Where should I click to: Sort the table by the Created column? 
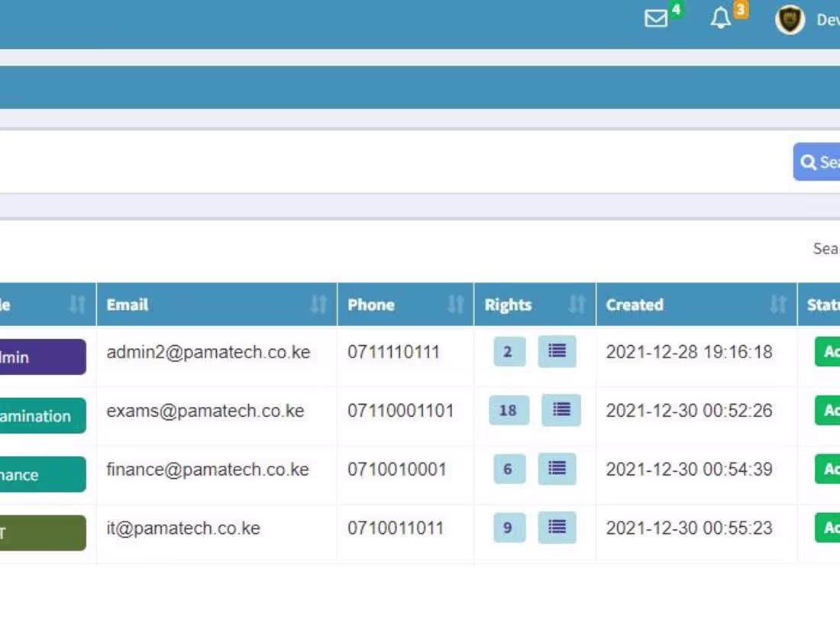[779, 303]
